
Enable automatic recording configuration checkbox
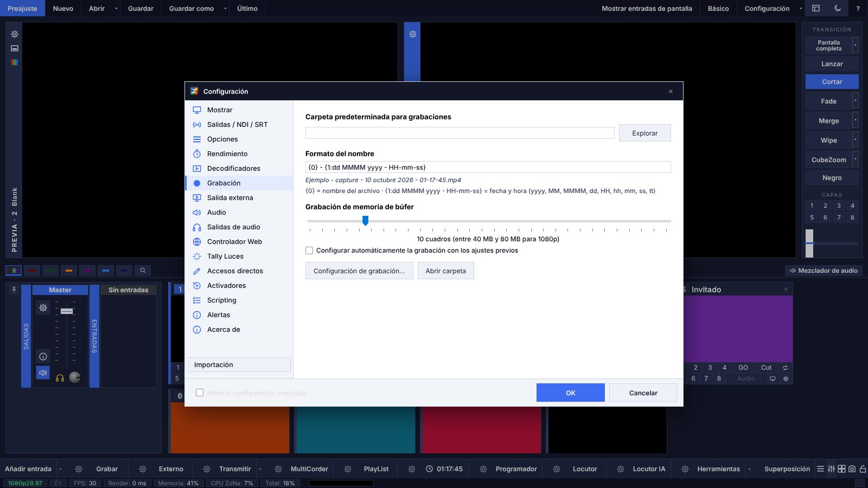coord(309,251)
